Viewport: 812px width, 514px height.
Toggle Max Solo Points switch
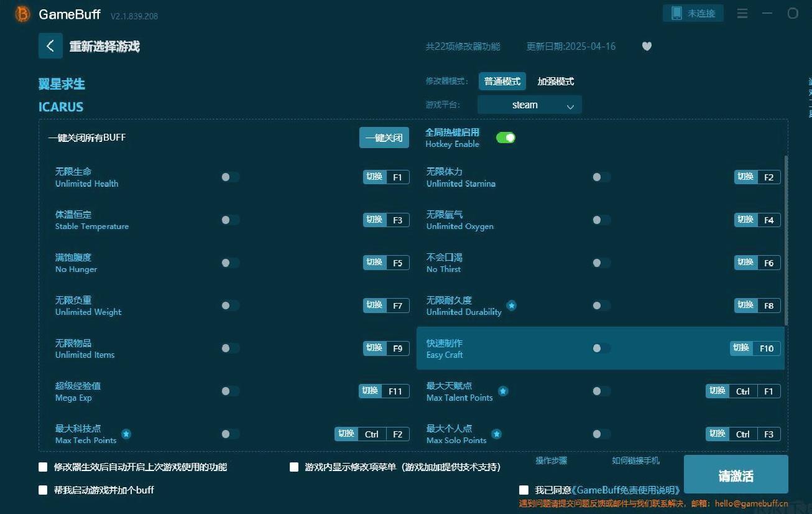[601, 434]
